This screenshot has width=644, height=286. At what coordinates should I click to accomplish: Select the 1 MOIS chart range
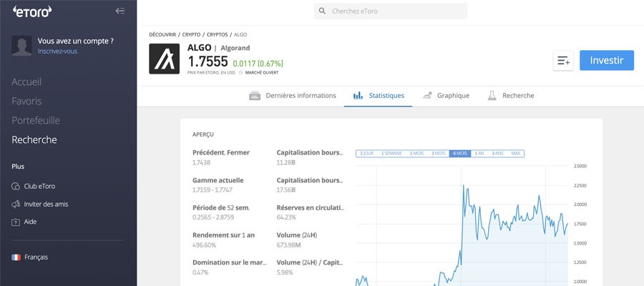point(416,154)
